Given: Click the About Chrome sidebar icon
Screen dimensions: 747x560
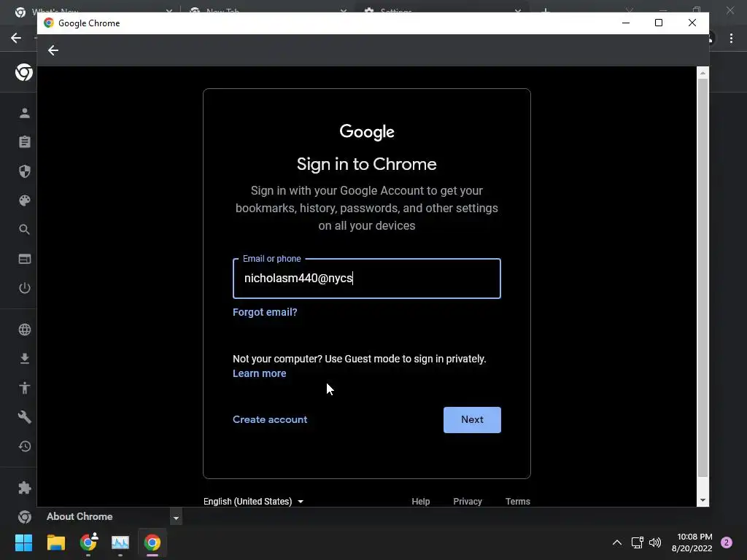Looking at the screenshot, I should (x=25, y=517).
